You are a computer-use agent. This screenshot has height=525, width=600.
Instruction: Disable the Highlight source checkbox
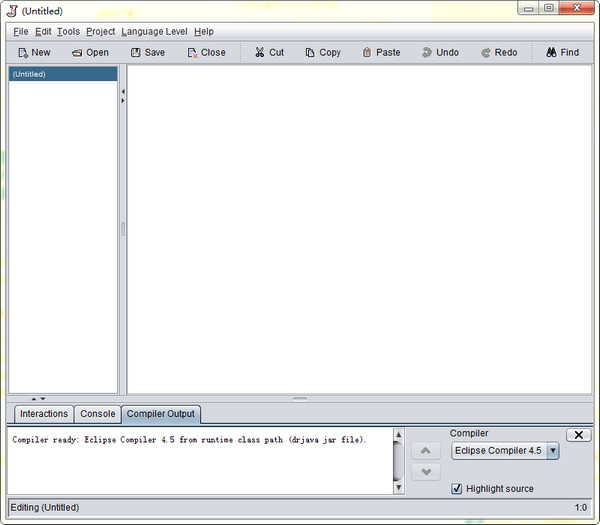coord(457,489)
